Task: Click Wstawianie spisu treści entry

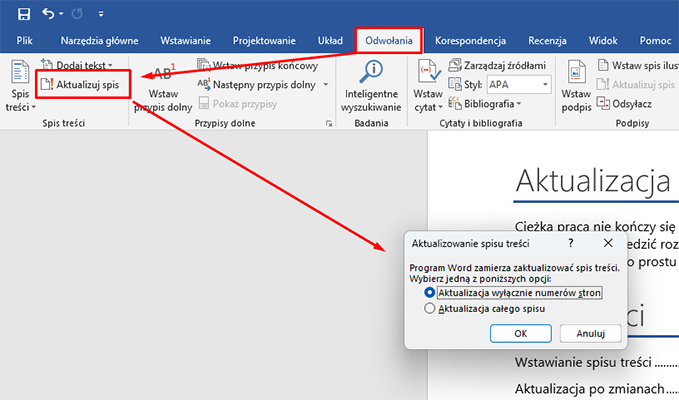Action: [583, 362]
